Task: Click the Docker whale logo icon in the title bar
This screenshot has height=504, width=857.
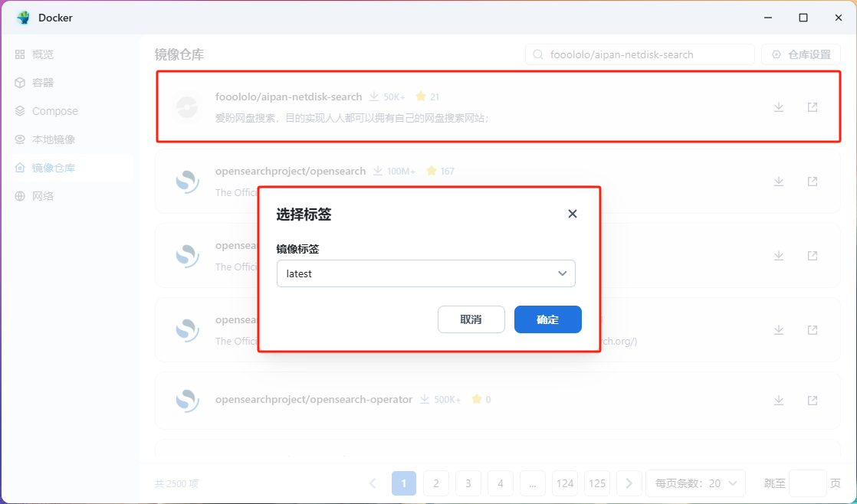Action: pyautogui.click(x=24, y=18)
